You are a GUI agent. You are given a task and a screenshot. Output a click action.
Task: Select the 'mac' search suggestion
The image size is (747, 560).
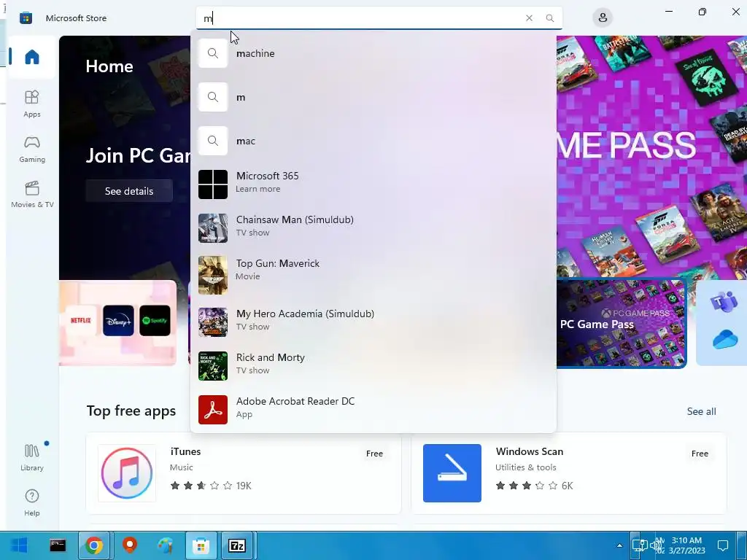[x=373, y=141]
